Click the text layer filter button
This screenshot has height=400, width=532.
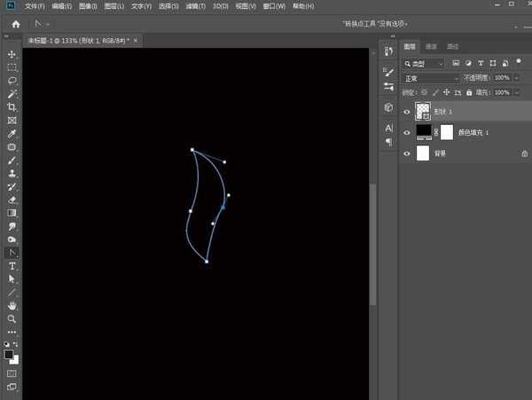(481, 64)
